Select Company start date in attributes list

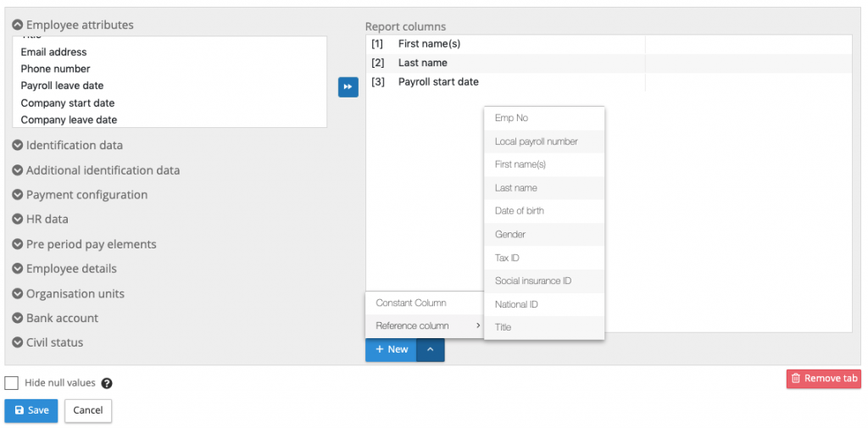pos(68,103)
